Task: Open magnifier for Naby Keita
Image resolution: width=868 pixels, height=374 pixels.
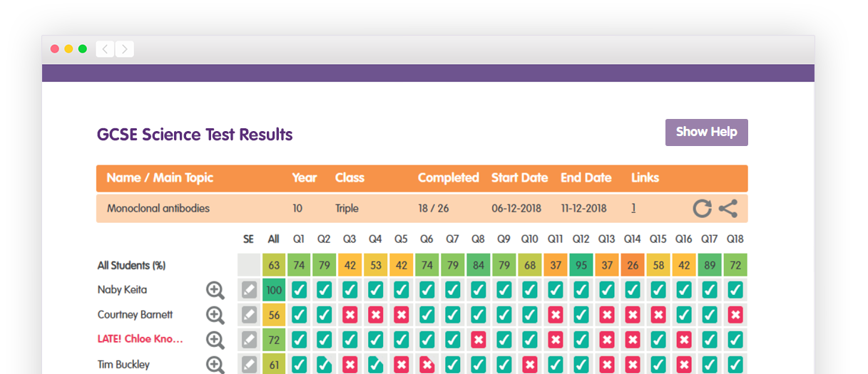Action: pyautogui.click(x=215, y=290)
